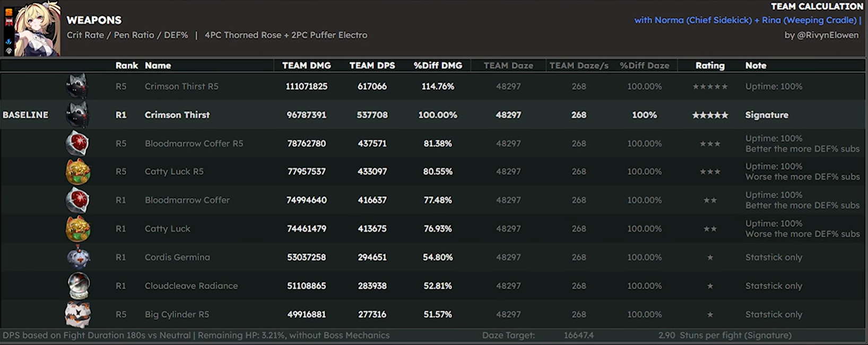
Task: Click the Daze Target value 16647.4
Action: click(x=579, y=335)
